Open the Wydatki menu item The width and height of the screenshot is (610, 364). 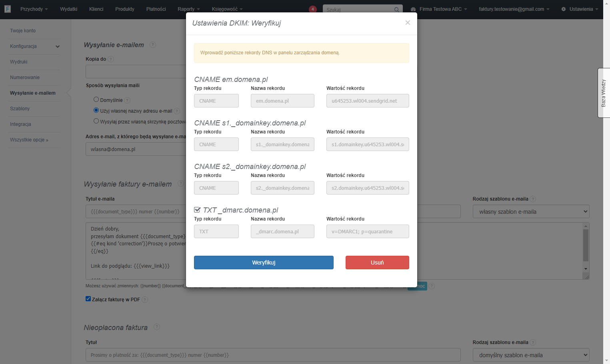69,9
